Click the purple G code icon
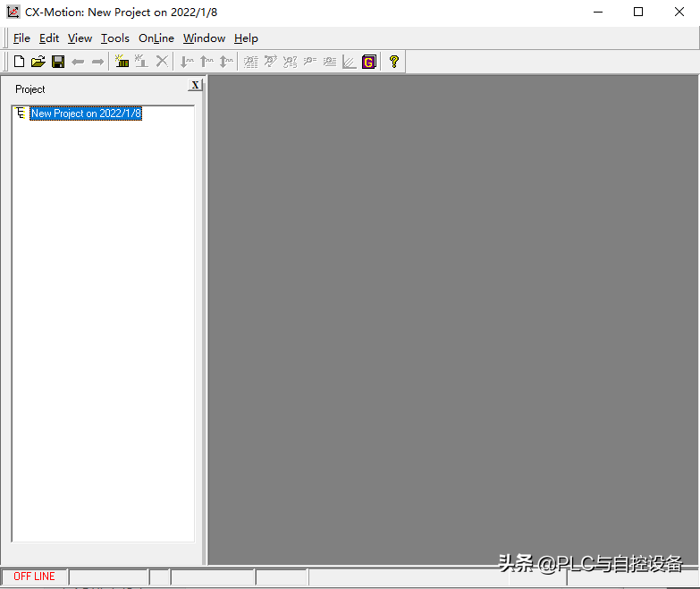Image resolution: width=700 pixels, height=589 pixels. tap(368, 62)
